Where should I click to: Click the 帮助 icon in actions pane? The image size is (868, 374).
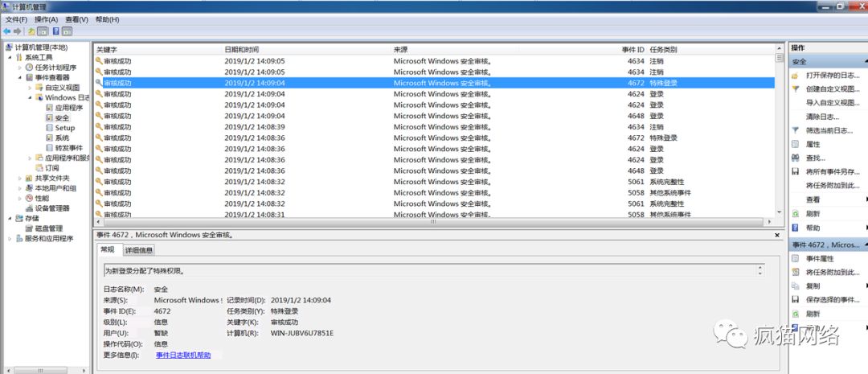pos(796,228)
